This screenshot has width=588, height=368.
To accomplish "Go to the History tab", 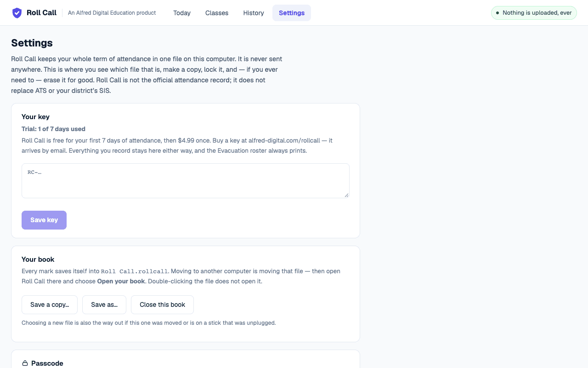I will tap(254, 13).
